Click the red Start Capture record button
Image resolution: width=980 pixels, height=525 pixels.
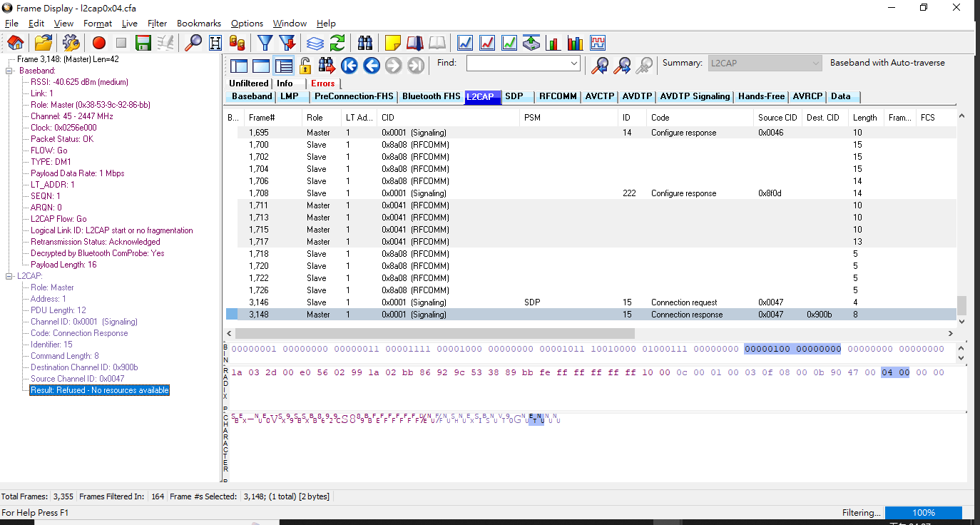[x=99, y=43]
